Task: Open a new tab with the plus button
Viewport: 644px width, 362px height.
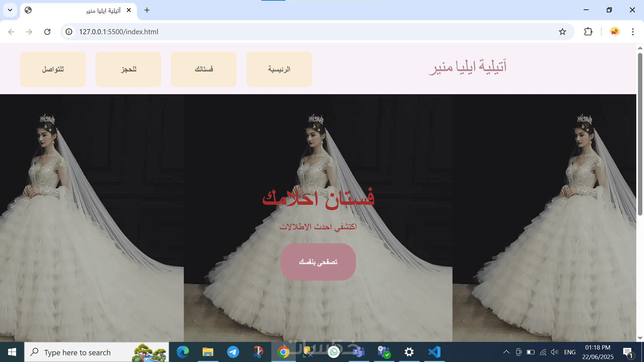Action: pos(147,10)
